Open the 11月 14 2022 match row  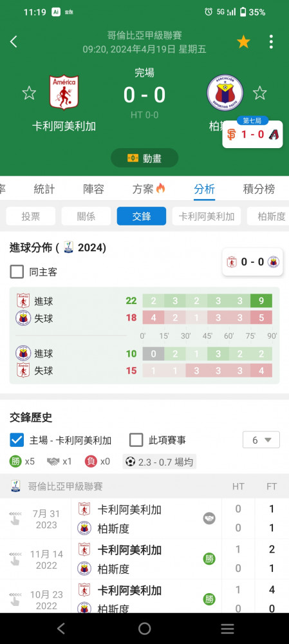(x=144, y=560)
